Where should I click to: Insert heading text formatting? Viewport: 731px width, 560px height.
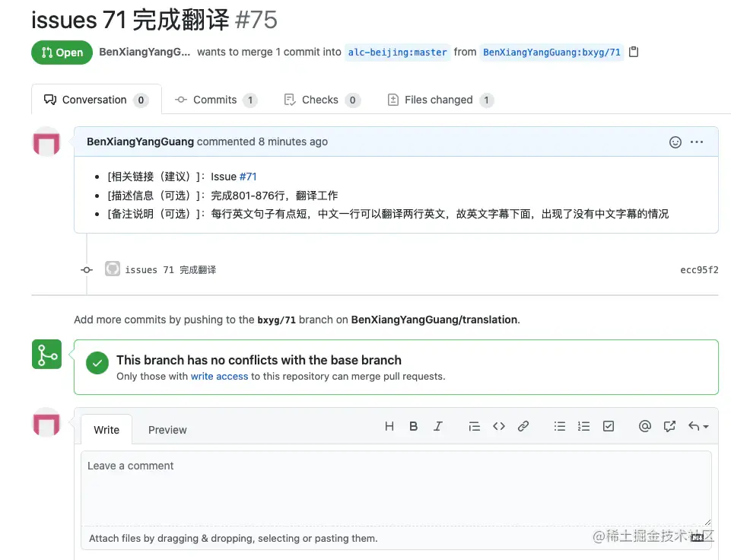[x=389, y=426]
